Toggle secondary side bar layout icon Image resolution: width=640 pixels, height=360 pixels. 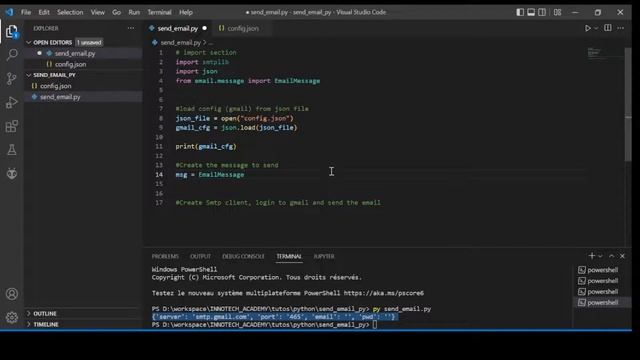542,12
